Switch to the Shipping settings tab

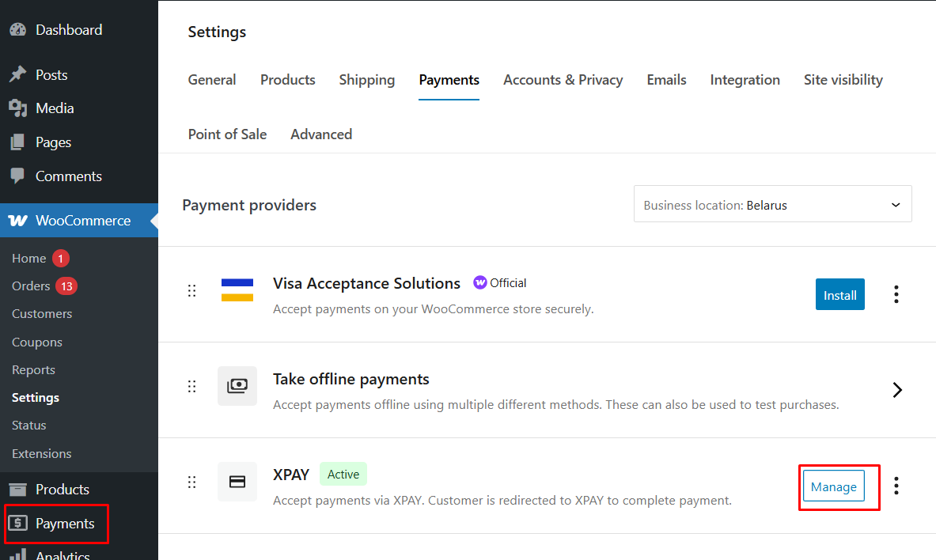pos(366,80)
